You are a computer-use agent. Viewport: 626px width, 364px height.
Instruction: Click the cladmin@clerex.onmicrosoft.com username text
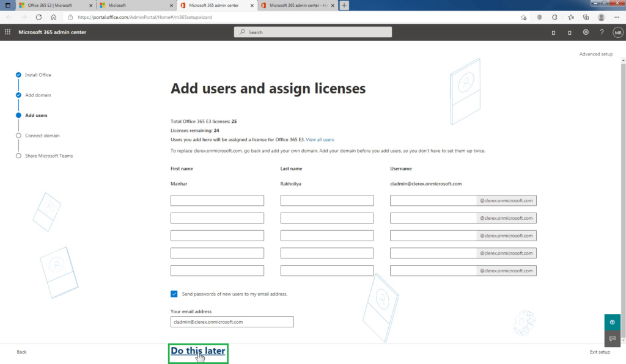[425, 184]
